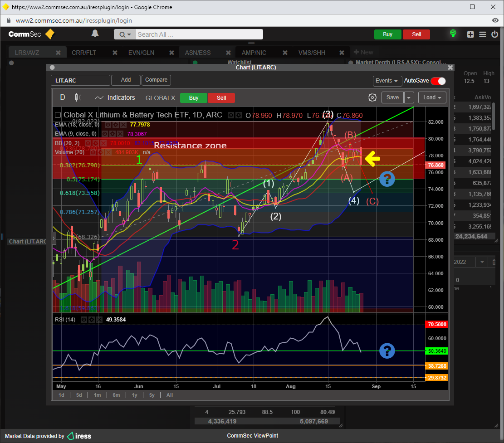The image size is (504, 443).
Task: Remove the Volume (20) indicator
Action: (108, 152)
